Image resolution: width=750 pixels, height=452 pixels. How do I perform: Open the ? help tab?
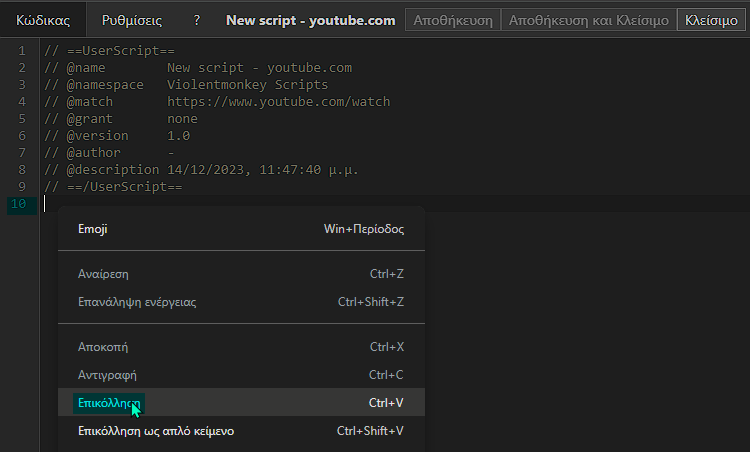[x=197, y=20]
